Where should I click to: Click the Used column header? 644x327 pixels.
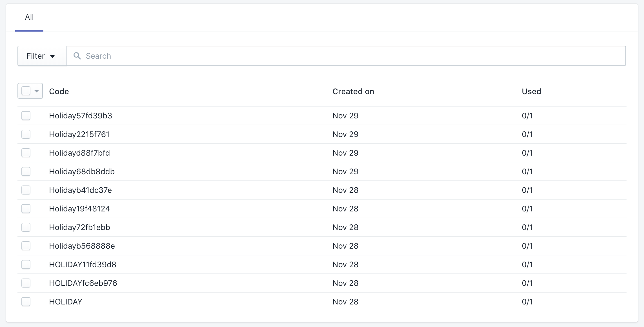tap(531, 91)
